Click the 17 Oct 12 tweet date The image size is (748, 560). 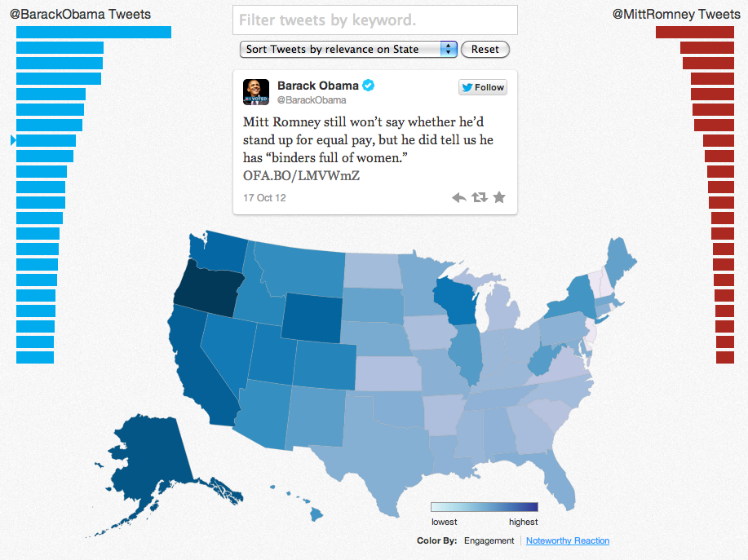coord(264,198)
